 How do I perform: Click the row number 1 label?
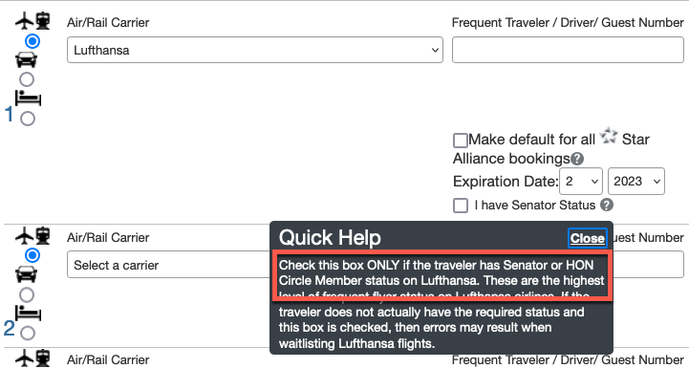[x=9, y=114]
